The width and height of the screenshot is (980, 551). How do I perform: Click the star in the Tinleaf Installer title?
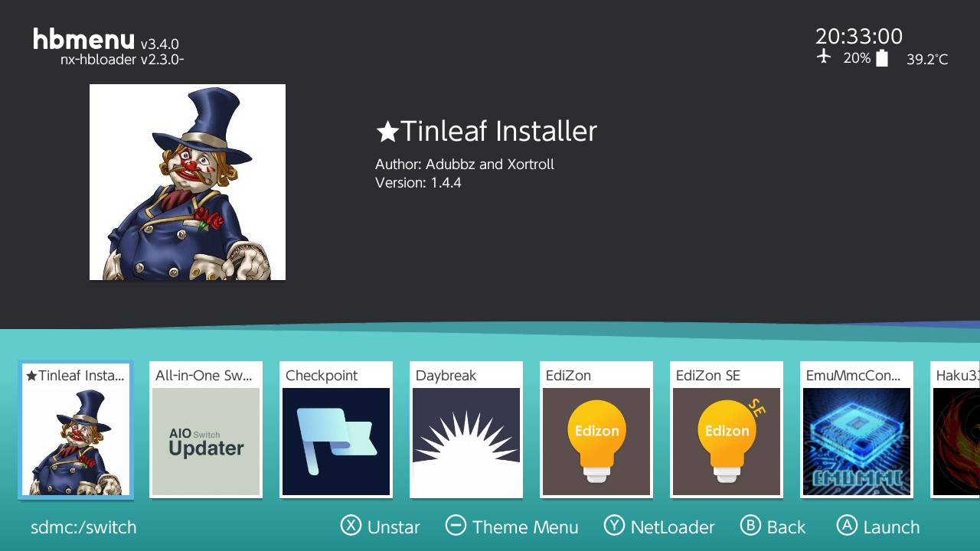(x=387, y=132)
